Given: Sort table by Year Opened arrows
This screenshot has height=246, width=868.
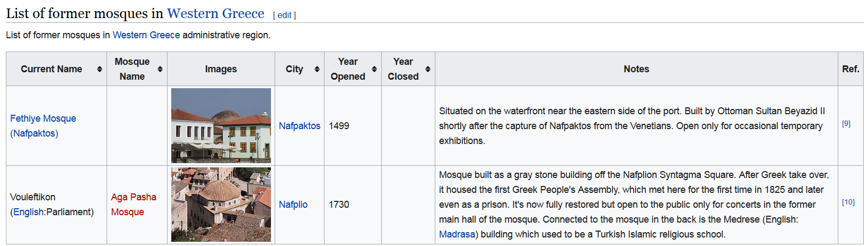Looking at the screenshot, I should pos(374,69).
